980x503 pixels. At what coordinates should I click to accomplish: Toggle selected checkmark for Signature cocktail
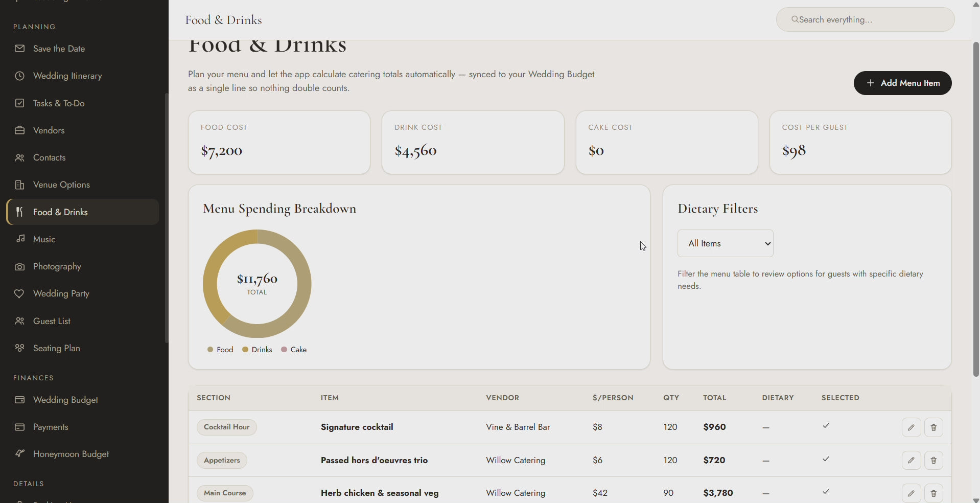click(826, 426)
